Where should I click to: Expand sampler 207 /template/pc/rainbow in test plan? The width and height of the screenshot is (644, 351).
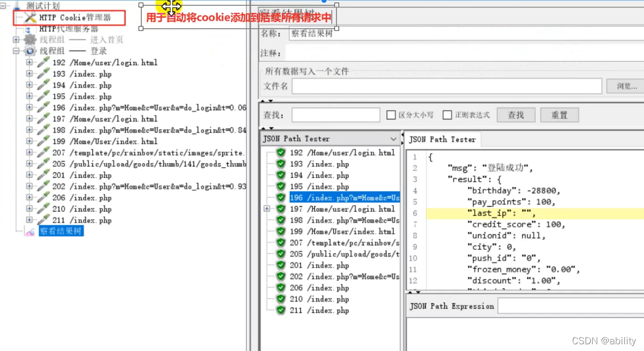30,153
